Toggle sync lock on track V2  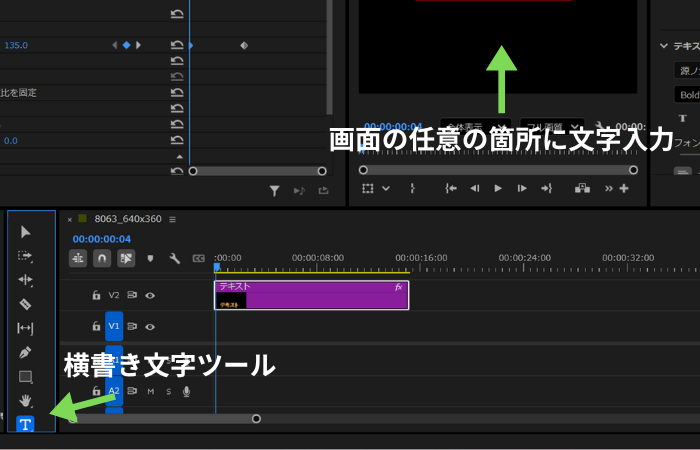tap(132, 295)
